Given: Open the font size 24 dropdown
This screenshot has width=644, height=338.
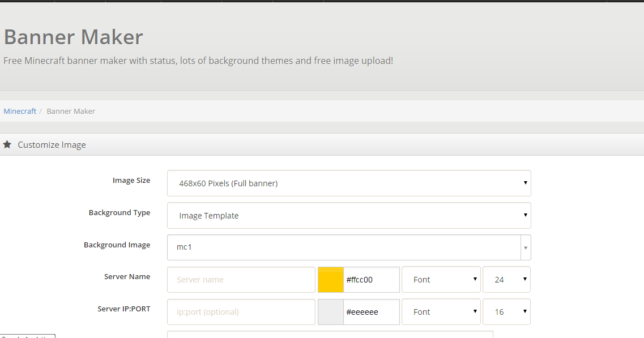Looking at the screenshot, I should tap(506, 280).
